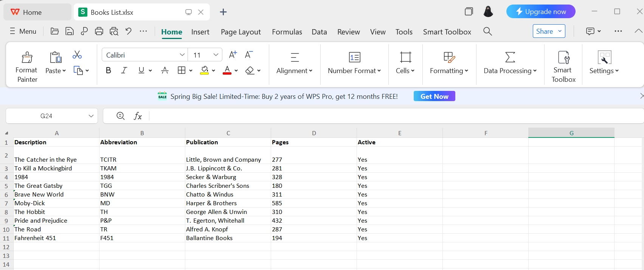Toggle Italic formatting
Image resolution: width=644 pixels, height=270 pixels.
pyautogui.click(x=124, y=70)
